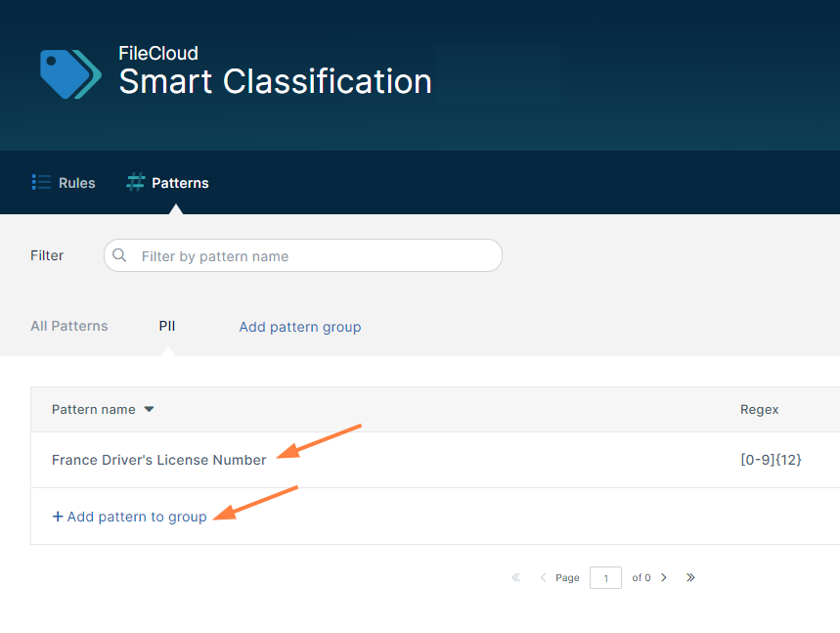This screenshot has width=840, height=633.
Task: Click the Patterns hash icon
Action: tap(135, 182)
